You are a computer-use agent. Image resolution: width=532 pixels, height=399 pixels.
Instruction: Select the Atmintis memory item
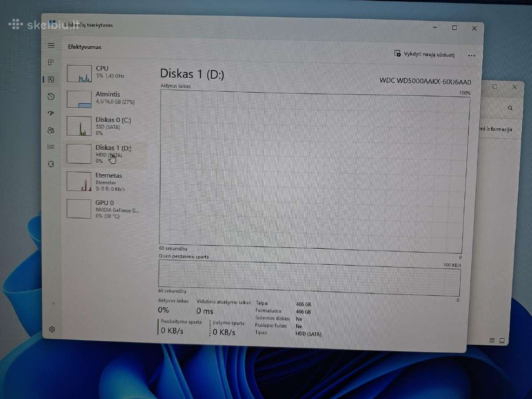105,98
